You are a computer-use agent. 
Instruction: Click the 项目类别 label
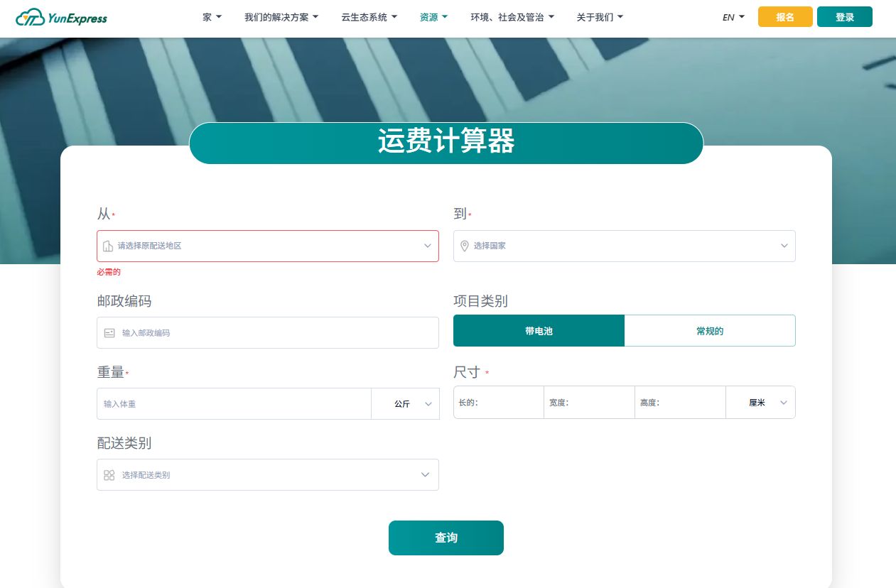pos(480,301)
